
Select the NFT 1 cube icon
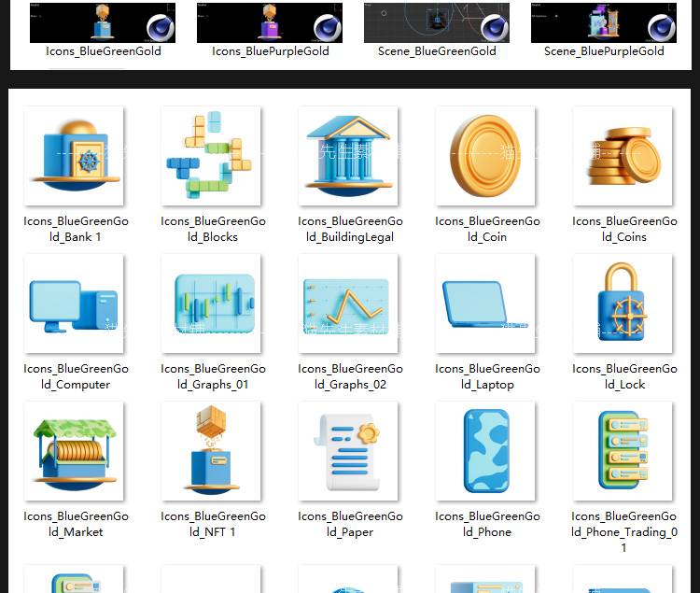(211, 451)
